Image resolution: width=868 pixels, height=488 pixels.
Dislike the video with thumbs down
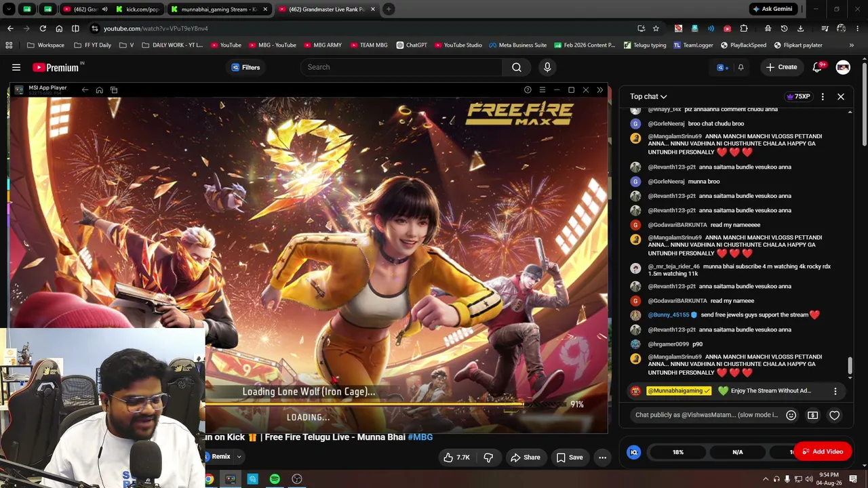coord(488,457)
